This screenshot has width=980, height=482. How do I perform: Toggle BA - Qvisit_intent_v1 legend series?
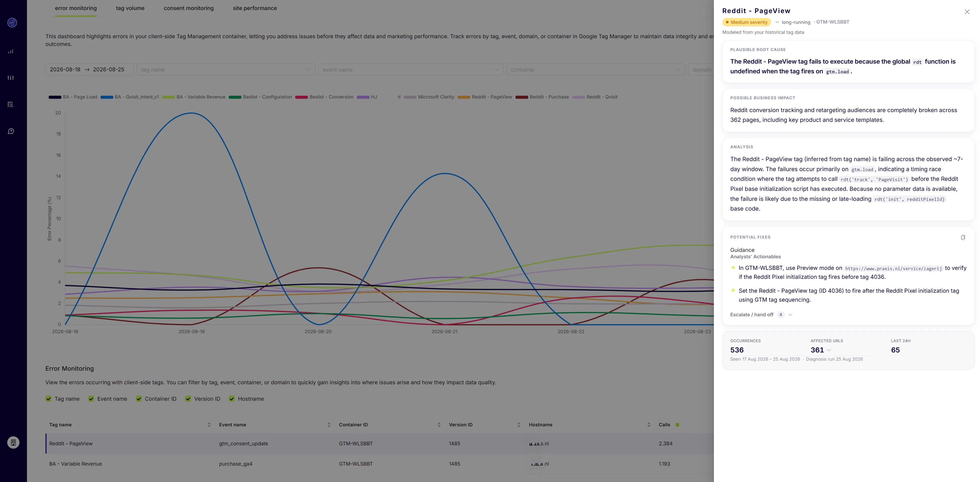(130, 97)
